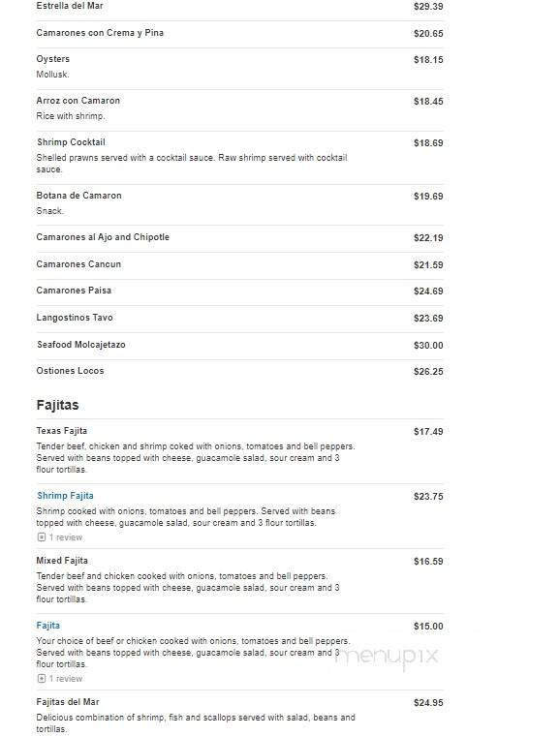Click the menupix watermark logo
Screen dimensions: 560x736
pyautogui.click(x=387, y=657)
